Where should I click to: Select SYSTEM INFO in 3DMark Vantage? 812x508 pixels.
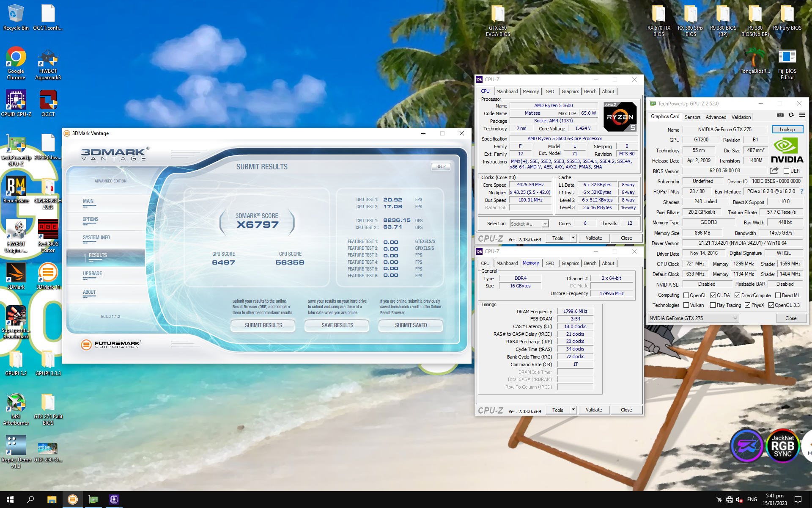[x=96, y=238]
